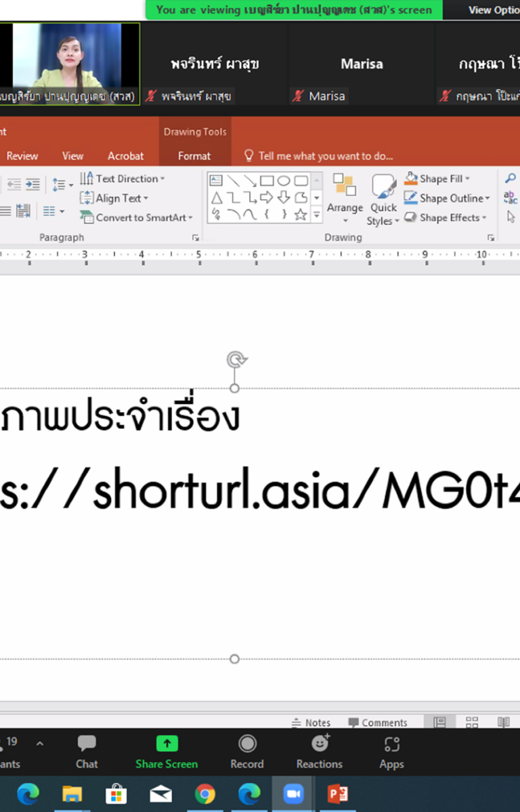Select the Drawing Tools Format tab
The height and width of the screenshot is (812, 520).
click(194, 156)
